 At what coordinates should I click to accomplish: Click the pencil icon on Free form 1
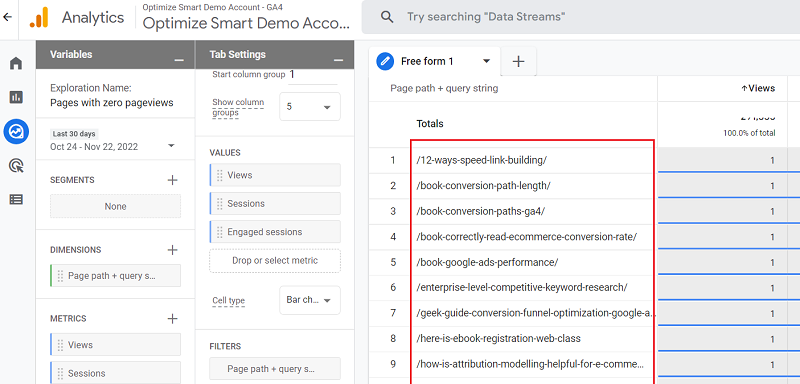[x=385, y=61]
